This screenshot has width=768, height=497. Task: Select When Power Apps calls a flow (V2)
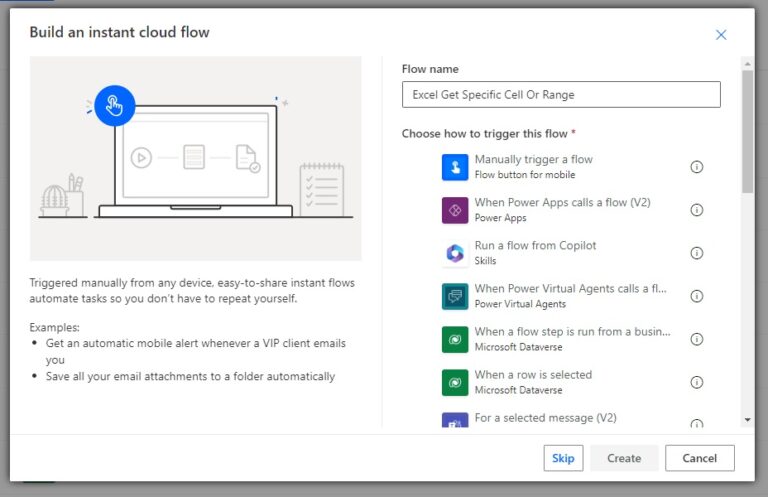click(x=562, y=203)
